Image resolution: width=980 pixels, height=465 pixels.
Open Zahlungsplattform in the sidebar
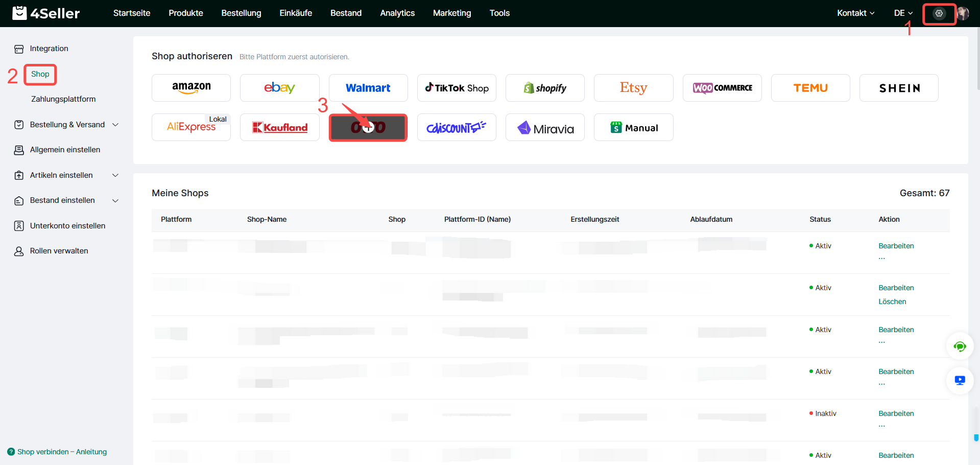point(63,99)
